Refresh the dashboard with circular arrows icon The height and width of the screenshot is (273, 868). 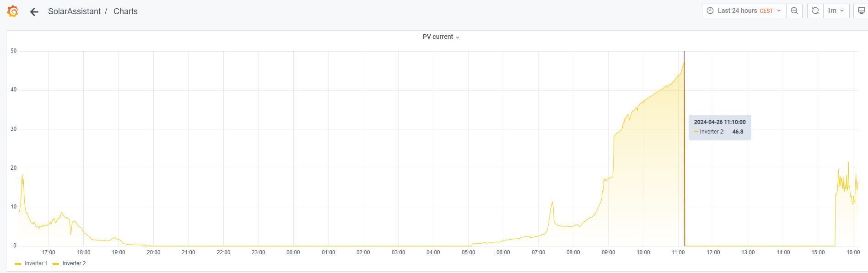point(815,11)
